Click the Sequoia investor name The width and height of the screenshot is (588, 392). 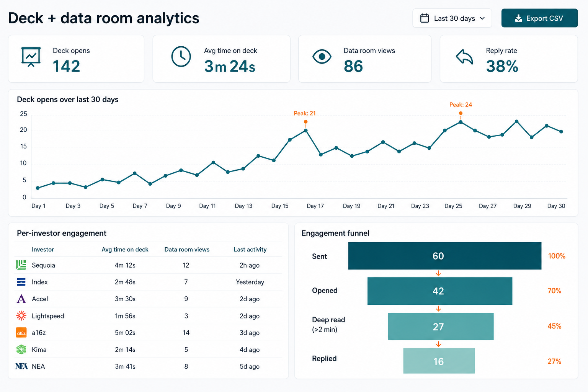pyautogui.click(x=43, y=265)
